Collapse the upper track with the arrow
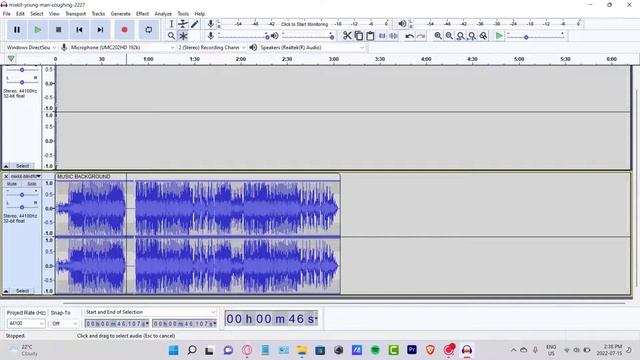The width and height of the screenshot is (640, 360). pyautogui.click(x=6, y=166)
